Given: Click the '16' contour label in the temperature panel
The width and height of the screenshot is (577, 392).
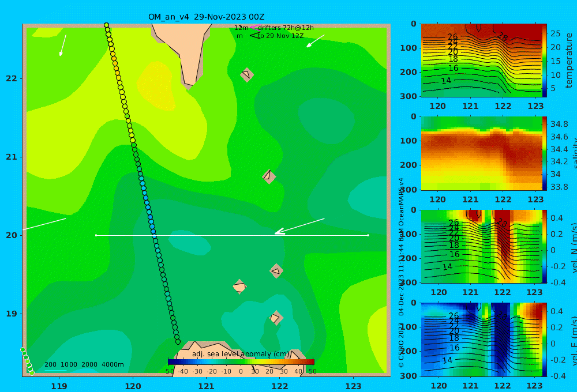Looking at the screenshot, I should tap(454, 68).
